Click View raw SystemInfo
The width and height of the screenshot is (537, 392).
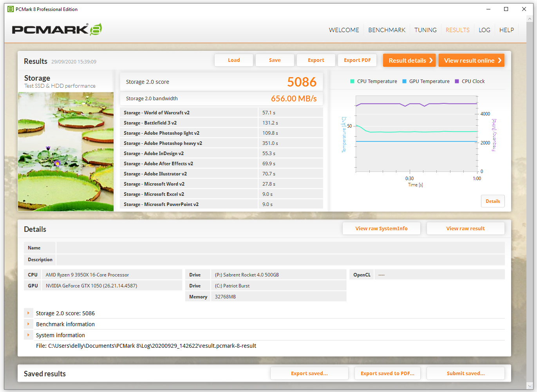pos(382,229)
